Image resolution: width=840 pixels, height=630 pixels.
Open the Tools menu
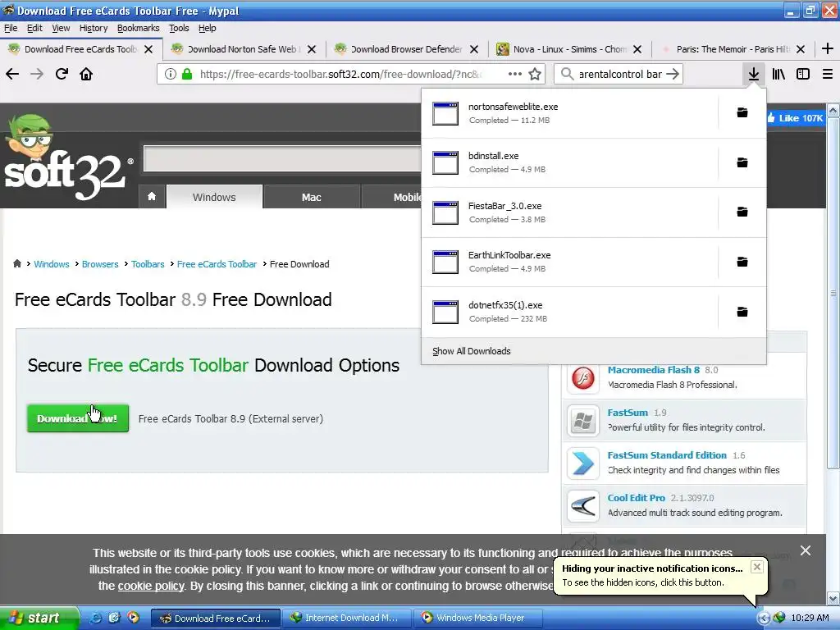[179, 28]
